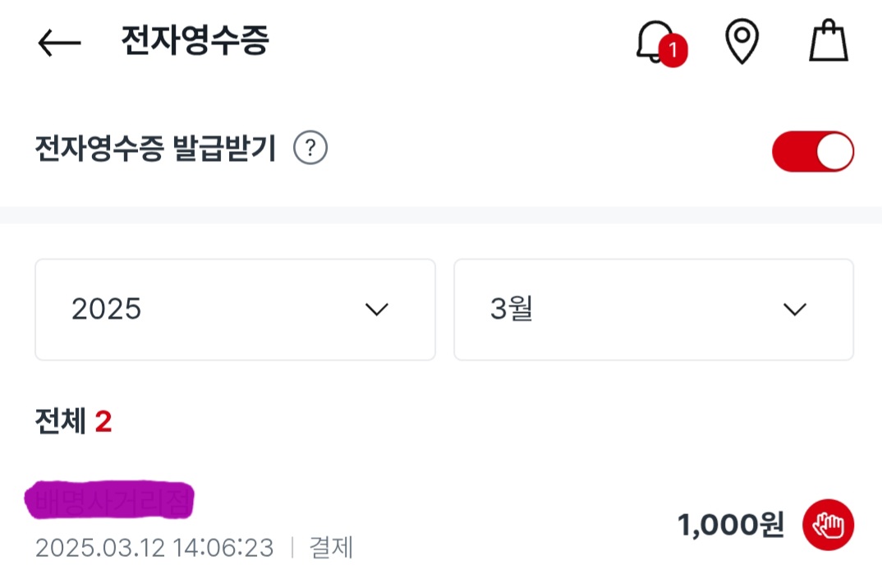Screen dimensions: 882x588
Task: Open the shopping bag icon
Action: 828,42
